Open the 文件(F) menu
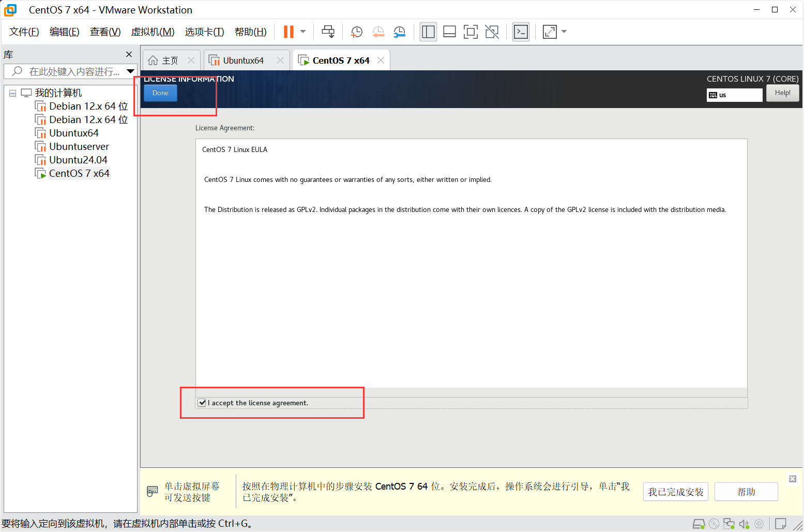The height and width of the screenshot is (532, 804). (x=24, y=32)
